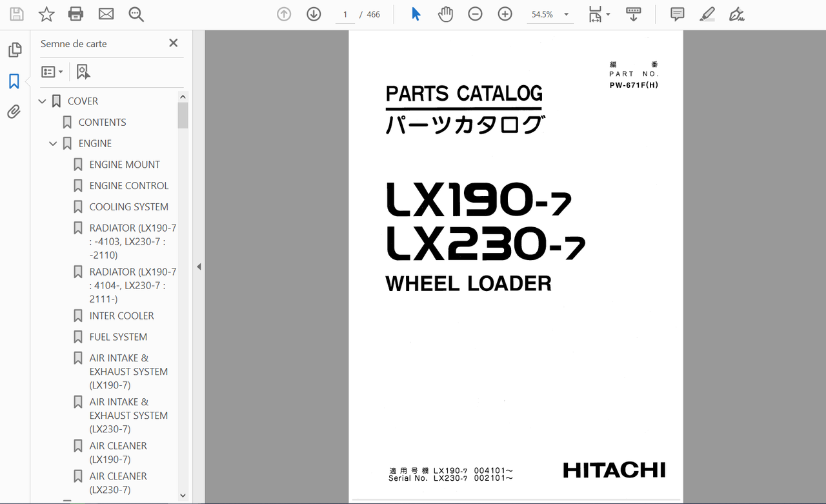Click the LX230-7 model title
826x504 pixels.
[485, 244]
